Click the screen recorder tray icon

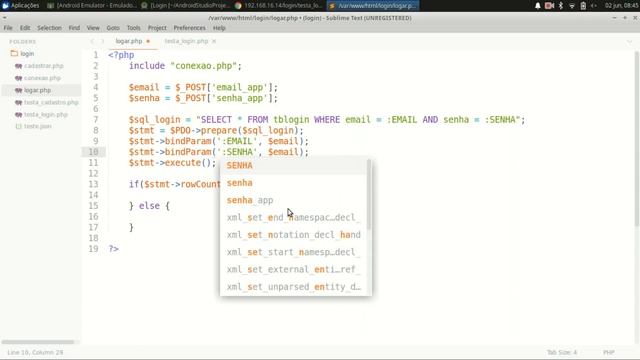tap(549, 5)
